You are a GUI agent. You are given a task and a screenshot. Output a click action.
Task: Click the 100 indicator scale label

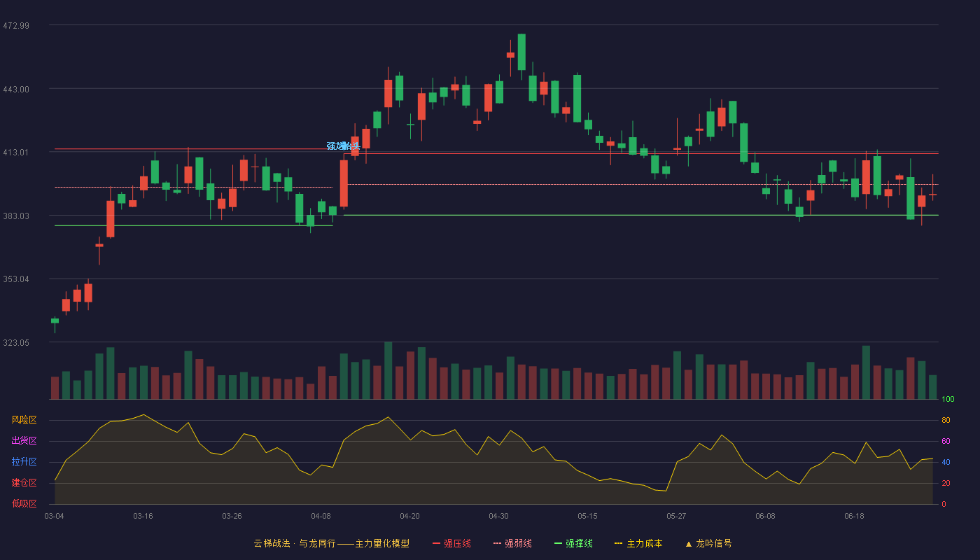(948, 400)
